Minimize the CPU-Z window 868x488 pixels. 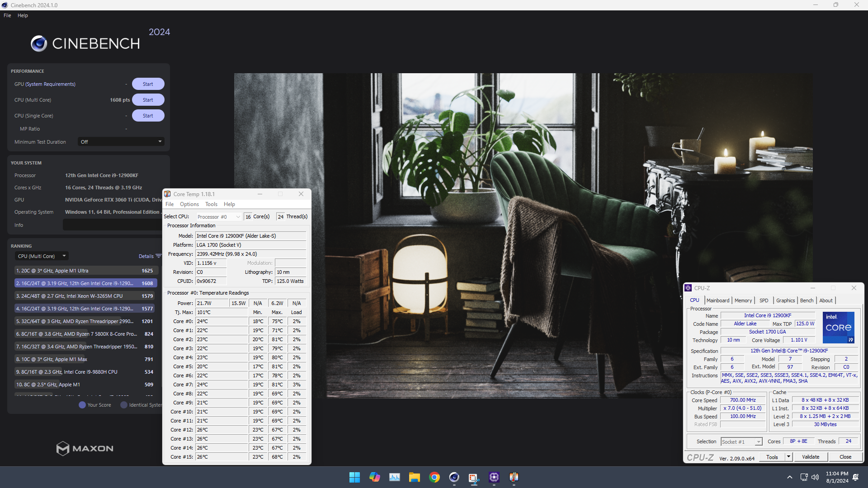point(813,288)
